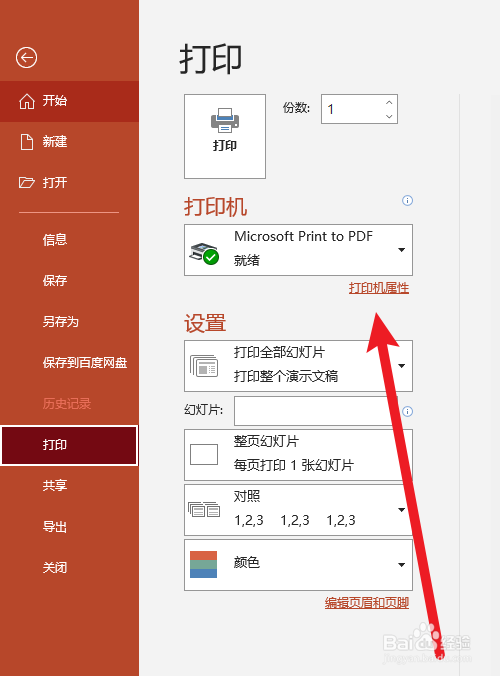The width and height of the screenshot is (500, 676).
Task: Click the collated pages icon beside 对照
Action: tap(204, 509)
